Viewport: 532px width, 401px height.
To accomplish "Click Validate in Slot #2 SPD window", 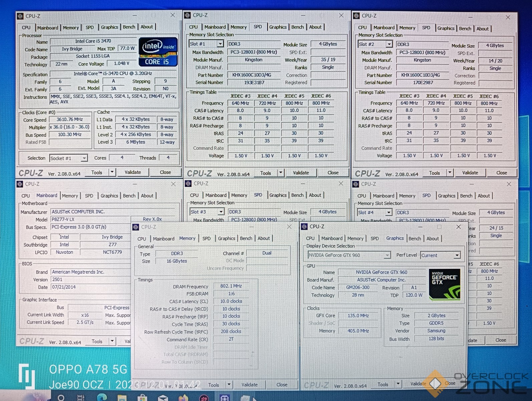I will coord(470,173).
